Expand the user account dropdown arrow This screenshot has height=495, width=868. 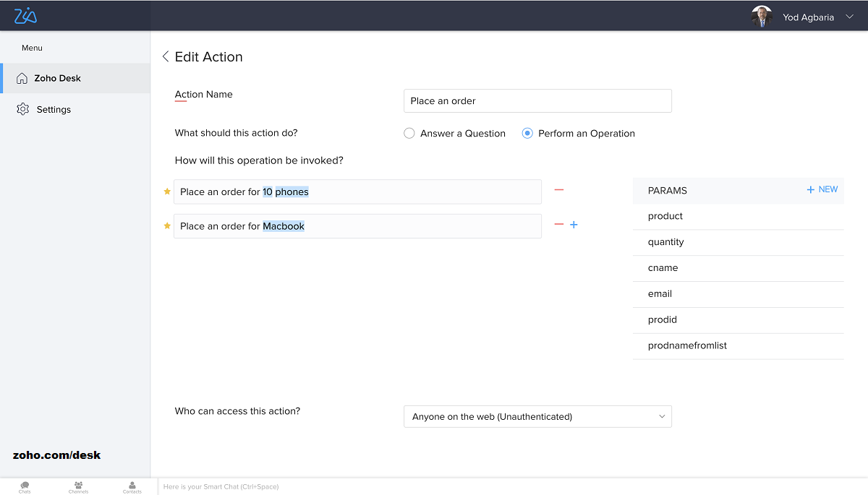click(849, 17)
